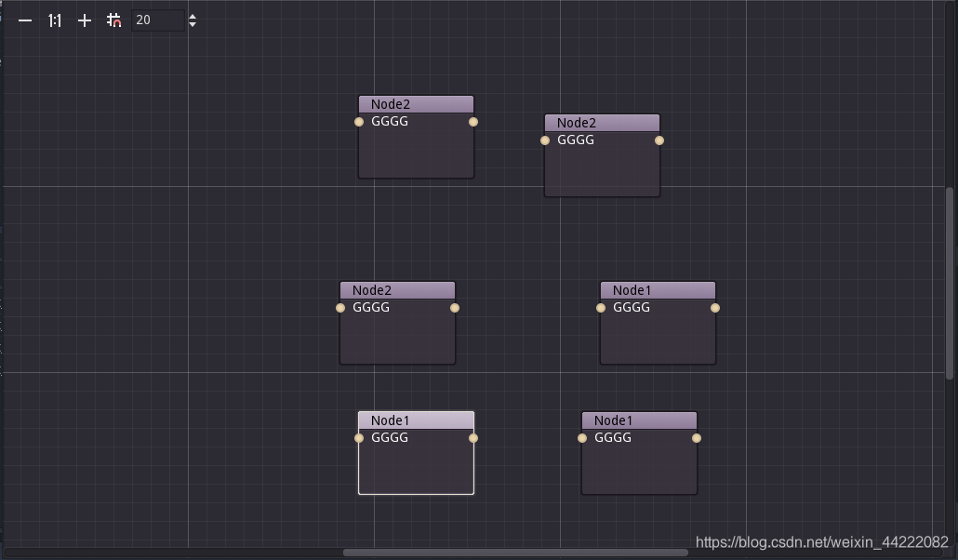Click the input socket of the top-left Node2
This screenshot has height=560, width=958.
[359, 121]
